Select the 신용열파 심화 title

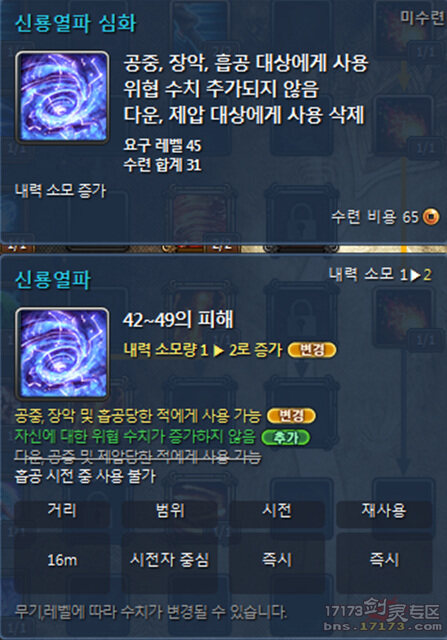click(x=76, y=23)
